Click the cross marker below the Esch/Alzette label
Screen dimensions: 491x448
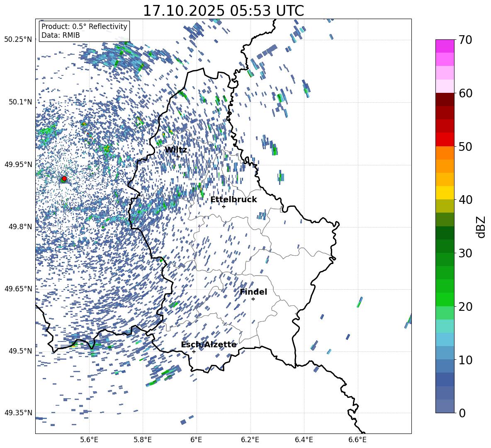pyautogui.click(x=194, y=351)
